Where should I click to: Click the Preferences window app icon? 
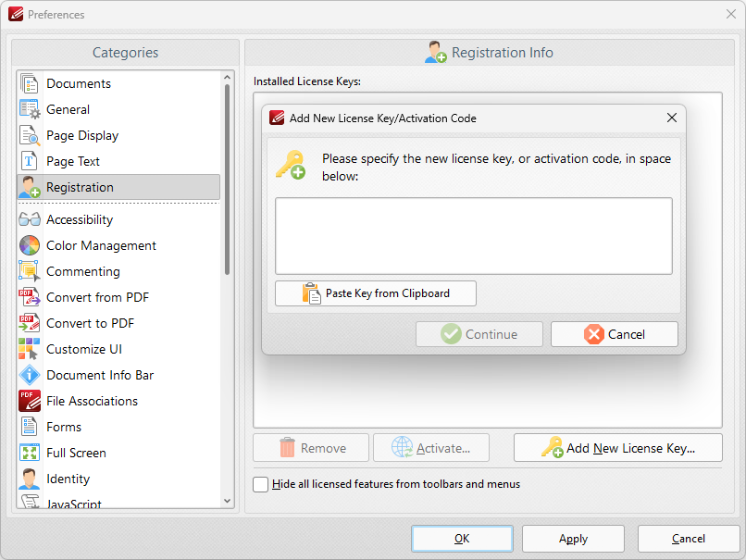click(x=16, y=14)
